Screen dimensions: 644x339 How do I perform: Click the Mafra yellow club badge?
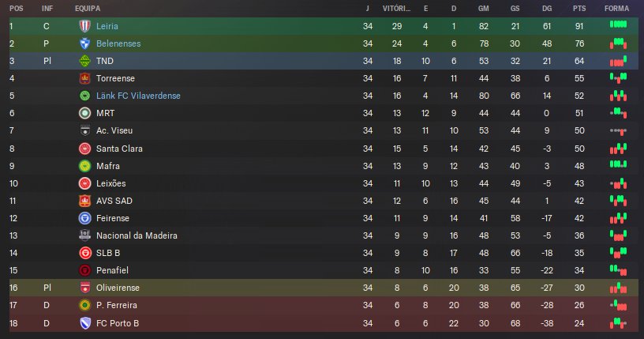tap(84, 166)
